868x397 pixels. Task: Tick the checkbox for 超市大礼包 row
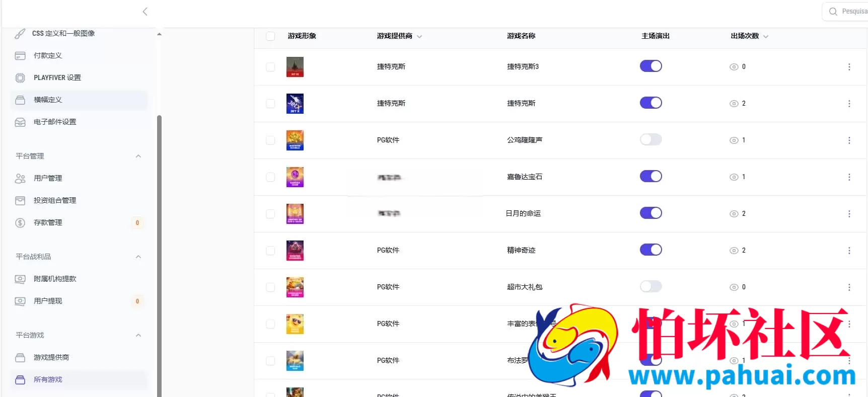[x=270, y=287]
